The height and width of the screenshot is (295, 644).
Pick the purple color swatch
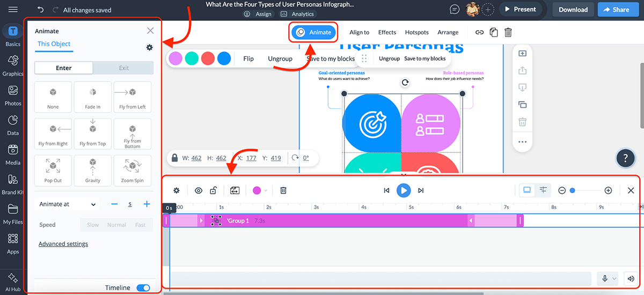(175, 58)
